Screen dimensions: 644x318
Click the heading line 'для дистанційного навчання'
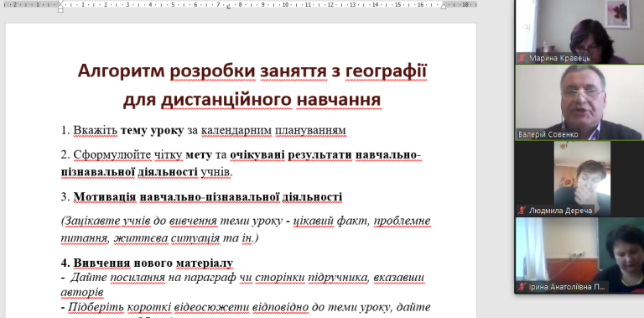coord(252,100)
